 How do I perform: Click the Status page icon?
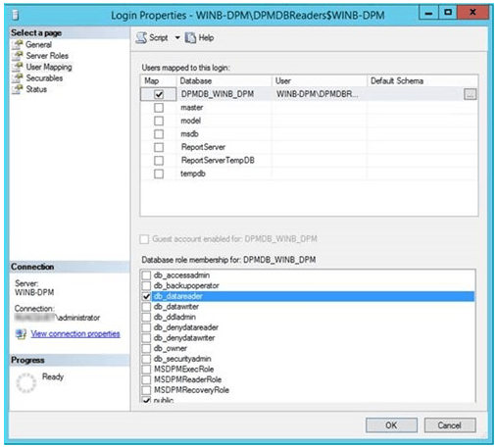[x=18, y=89]
